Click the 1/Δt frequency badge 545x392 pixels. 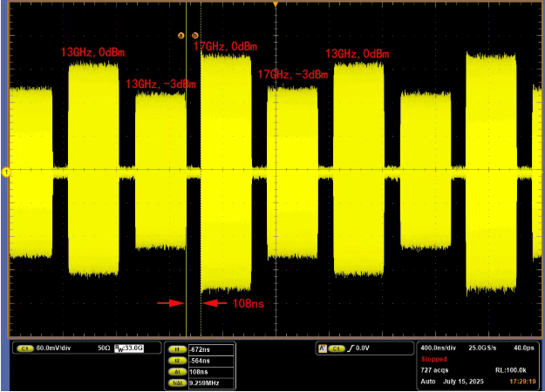click(177, 383)
